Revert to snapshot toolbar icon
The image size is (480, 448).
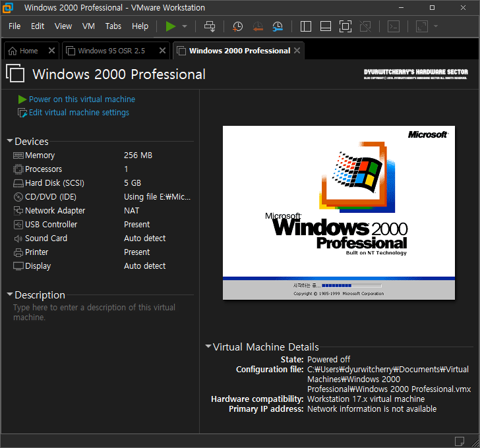point(258,26)
